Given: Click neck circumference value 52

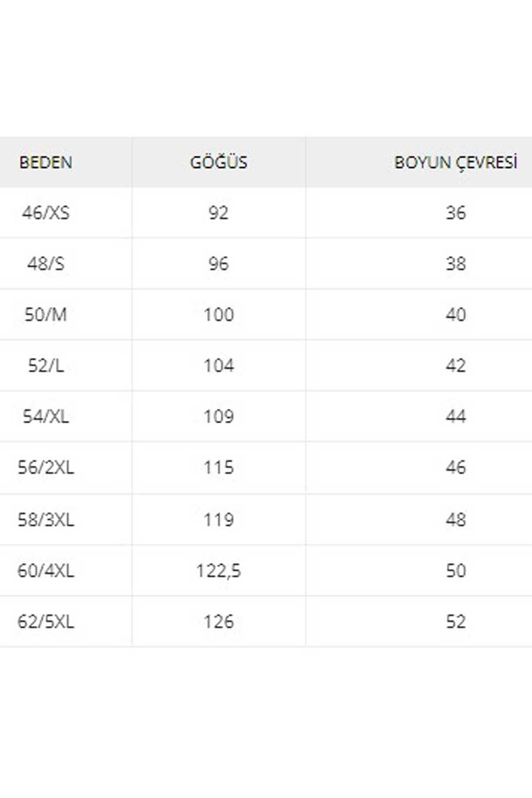Looking at the screenshot, I should (456, 622).
